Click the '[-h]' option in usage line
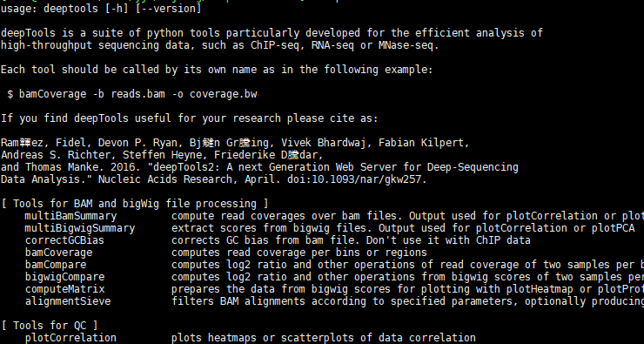Screen dimensions: 644x344 click(117, 9)
